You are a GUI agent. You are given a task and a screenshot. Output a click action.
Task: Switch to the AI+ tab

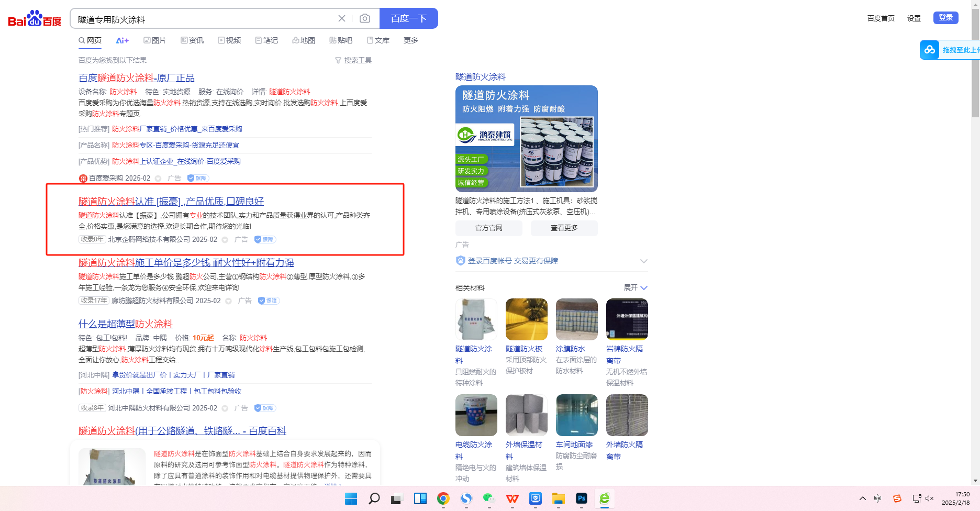(x=122, y=40)
